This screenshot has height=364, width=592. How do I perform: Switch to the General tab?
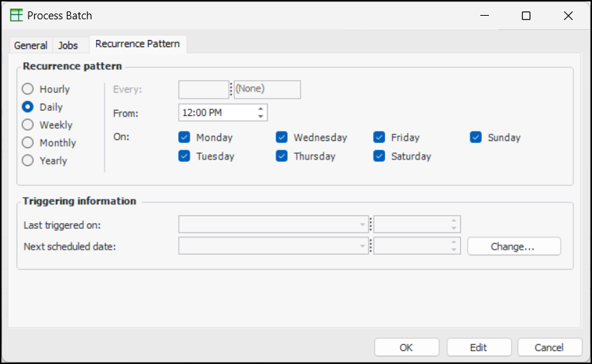click(x=31, y=45)
